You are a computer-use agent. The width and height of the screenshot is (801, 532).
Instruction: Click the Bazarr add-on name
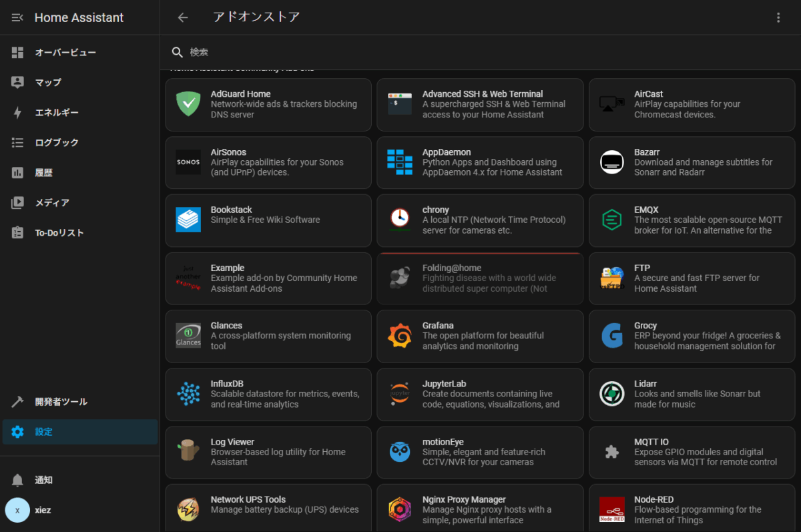[x=647, y=152]
